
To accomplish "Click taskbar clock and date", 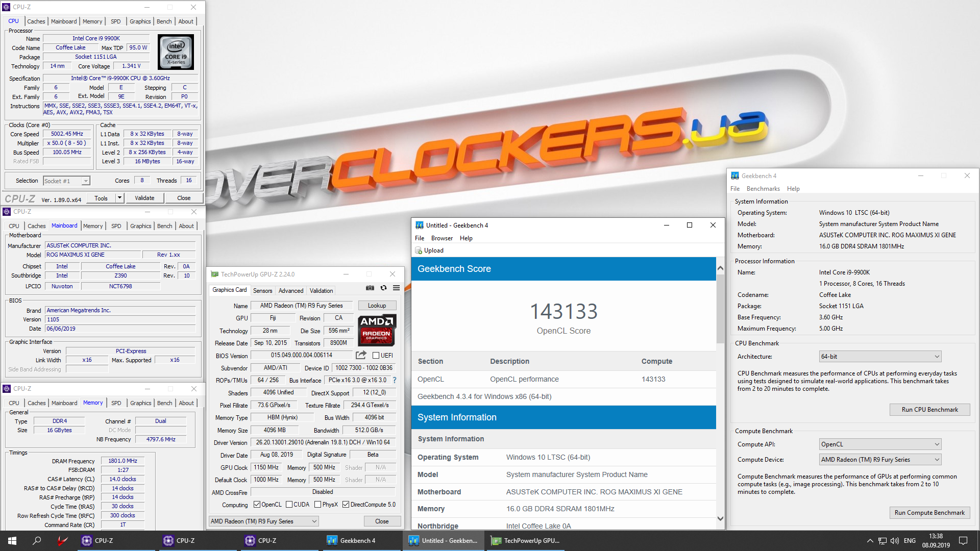I will tap(936, 541).
